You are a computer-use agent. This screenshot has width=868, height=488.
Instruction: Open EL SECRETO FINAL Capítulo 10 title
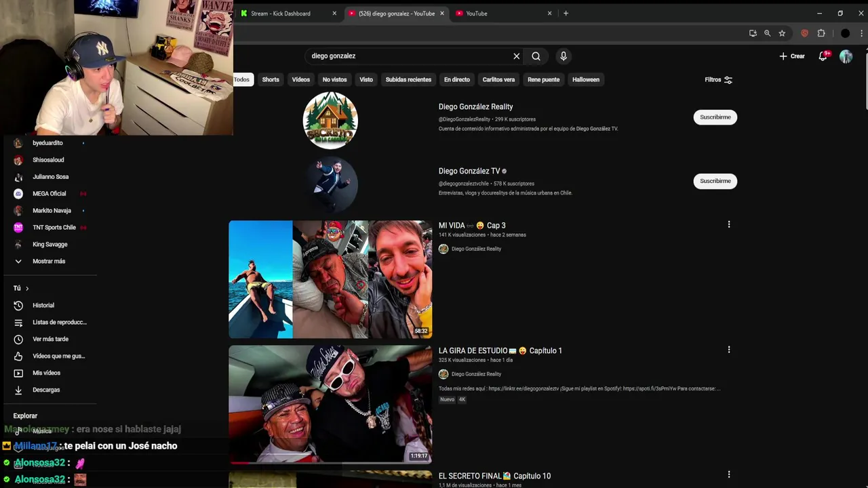tap(494, 476)
